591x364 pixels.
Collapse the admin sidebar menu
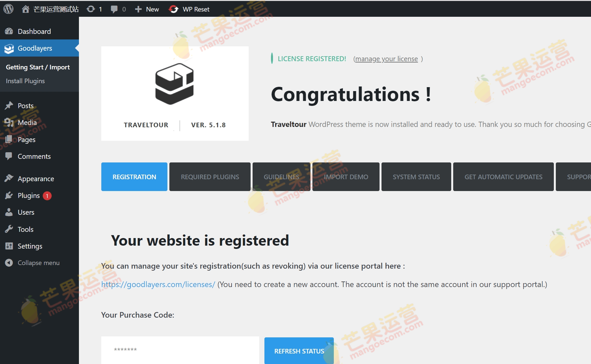point(38,263)
